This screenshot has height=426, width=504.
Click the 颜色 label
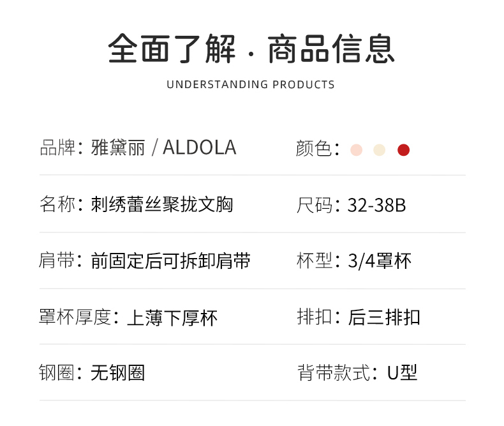coord(315,149)
